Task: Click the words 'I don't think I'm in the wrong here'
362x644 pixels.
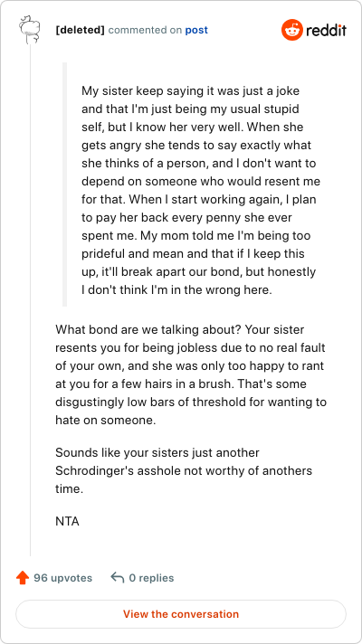Action: coord(175,290)
